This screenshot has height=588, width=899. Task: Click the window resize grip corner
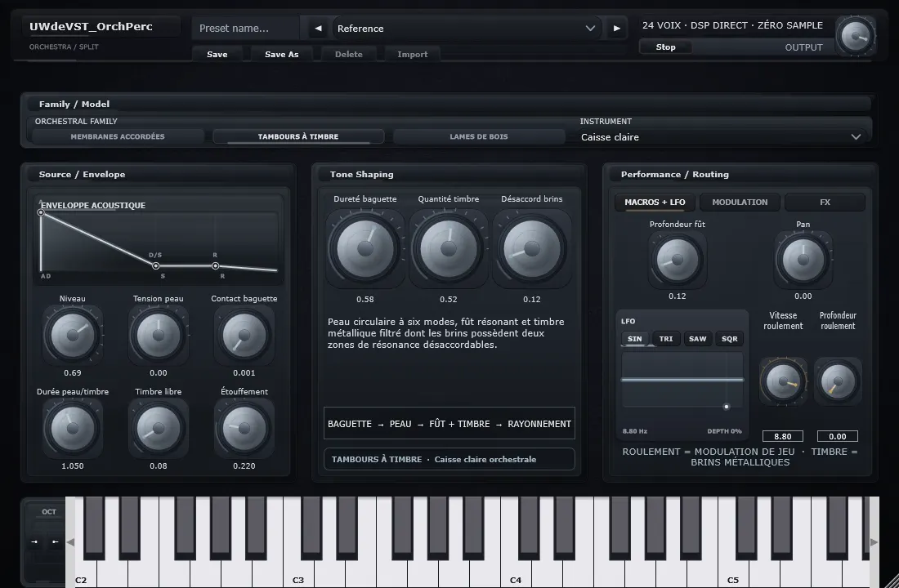click(x=892, y=581)
